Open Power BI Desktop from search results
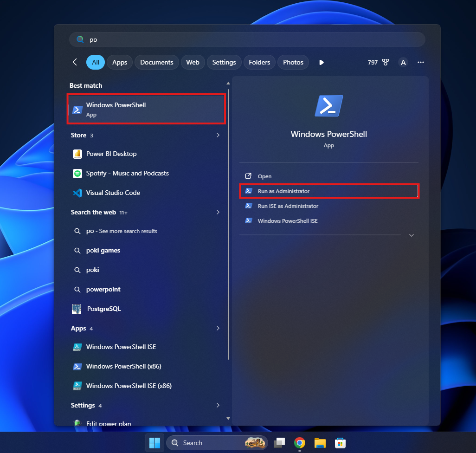The image size is (476, 453). pyautogui.click(x=111, y=154)
